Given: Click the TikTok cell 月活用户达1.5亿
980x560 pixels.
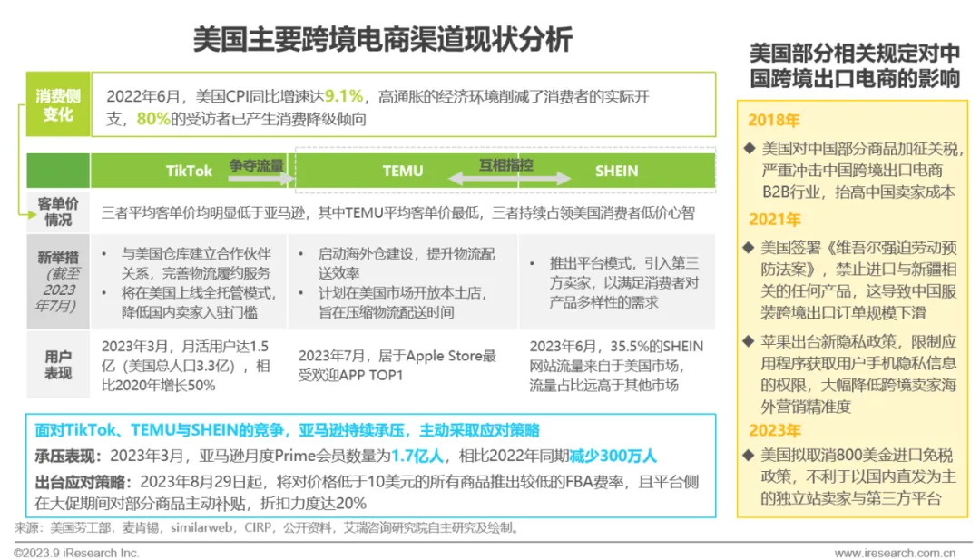Looking at the screenshot, I should pos(185,366).
